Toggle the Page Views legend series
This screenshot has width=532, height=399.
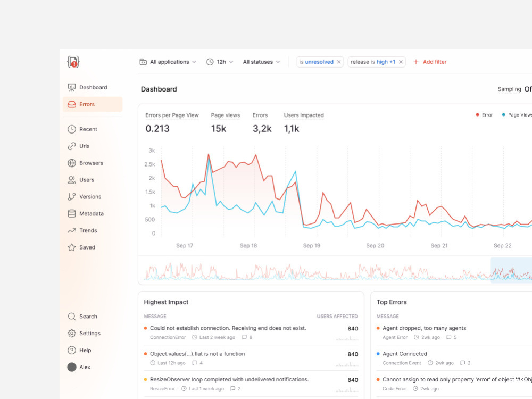click(x=517, y=115)
